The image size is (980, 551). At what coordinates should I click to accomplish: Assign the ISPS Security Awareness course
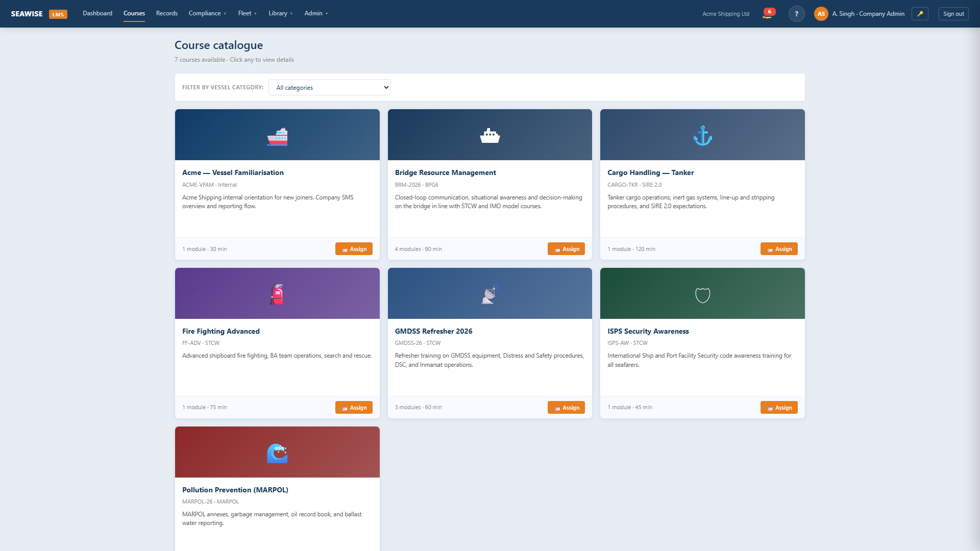tap(779, 408)
